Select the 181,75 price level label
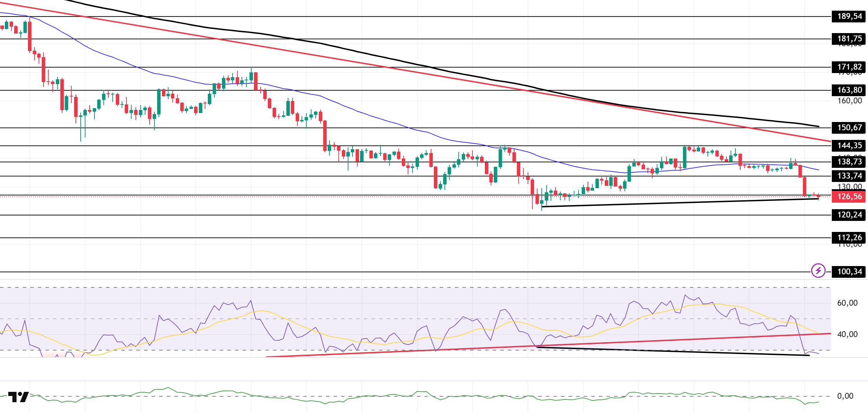The image size is (868, 417). pos(849,39)
